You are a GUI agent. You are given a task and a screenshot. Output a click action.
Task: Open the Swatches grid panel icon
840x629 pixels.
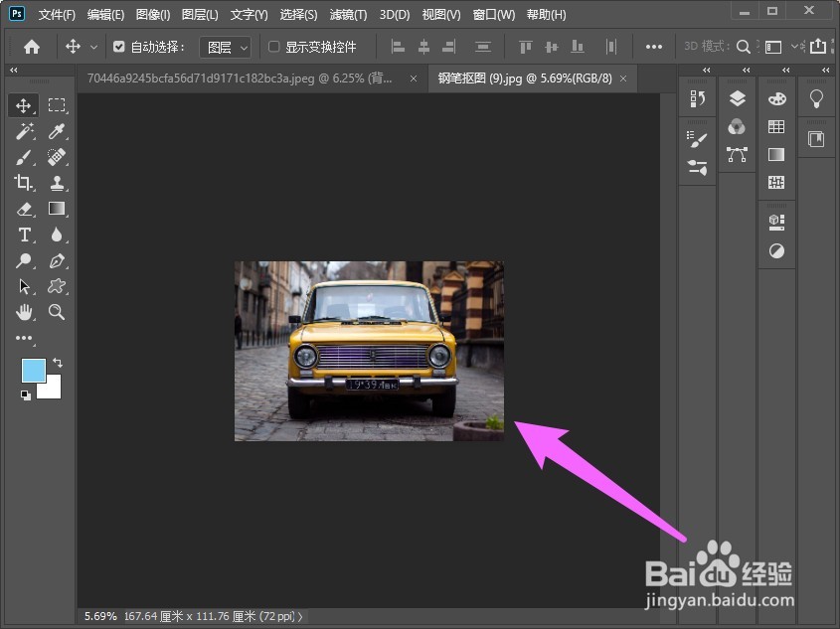pyautogui.click(x=776, y=126)
